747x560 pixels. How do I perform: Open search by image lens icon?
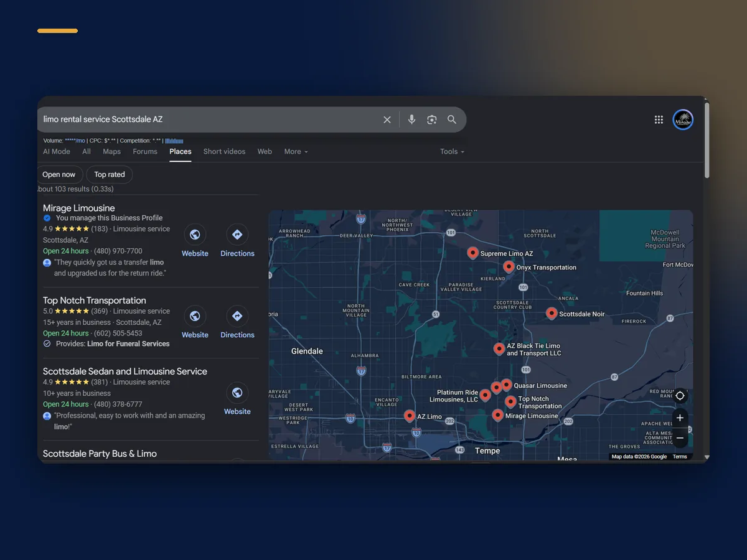(432, 119)
